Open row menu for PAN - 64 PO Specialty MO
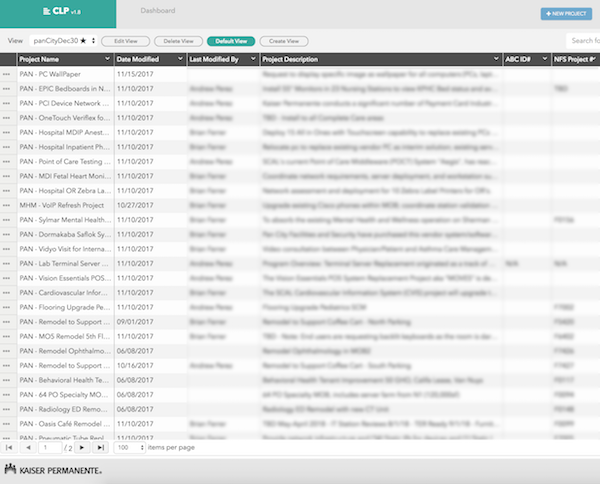The height and width of the screenshot is (484, 600). [7, 395]
